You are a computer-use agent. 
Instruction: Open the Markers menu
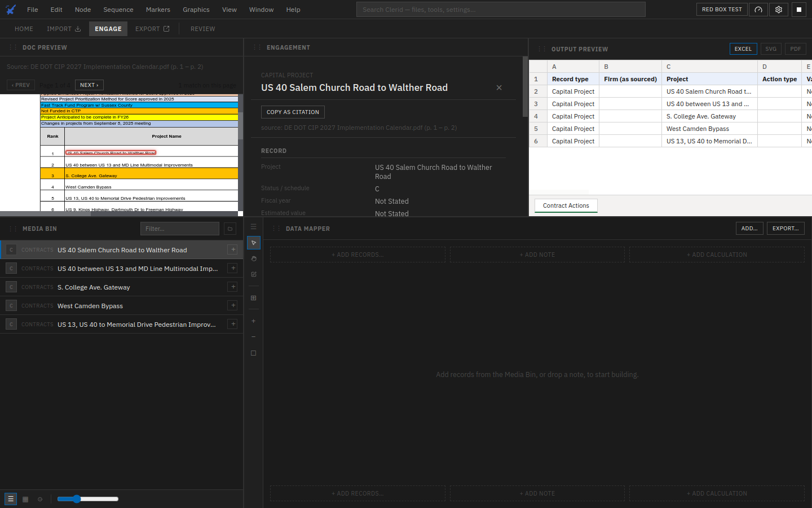pyautogui.click(x=158, y=10)
